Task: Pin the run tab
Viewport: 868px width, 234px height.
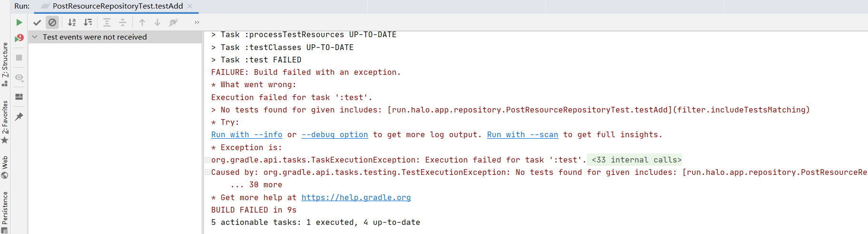Action: (19, 117)
